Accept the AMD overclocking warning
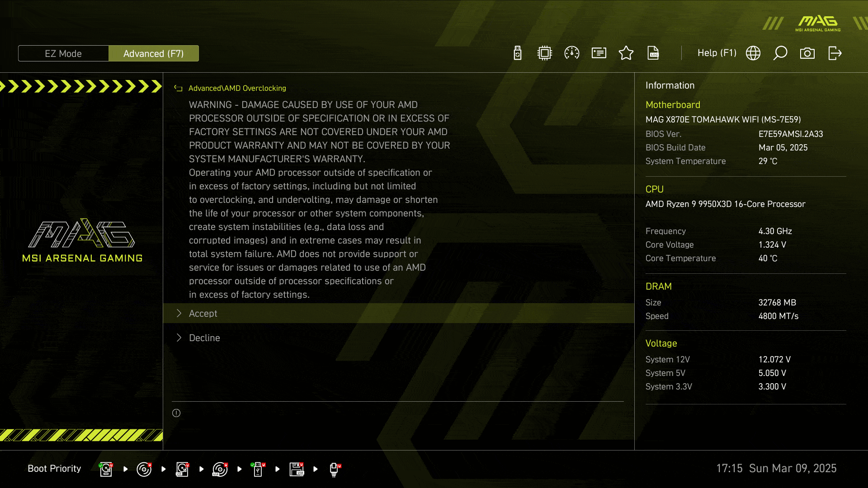Screen dimensions: 868x488 pos(399,314)
